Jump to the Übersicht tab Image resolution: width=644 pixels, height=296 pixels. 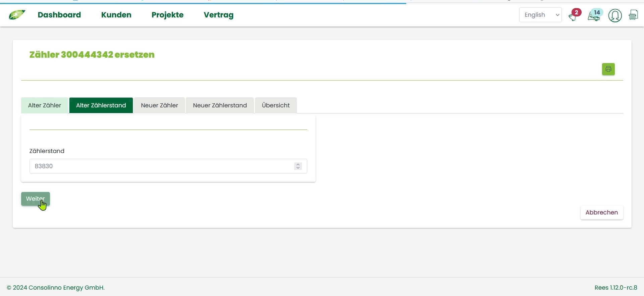click(x=275, y=105)
